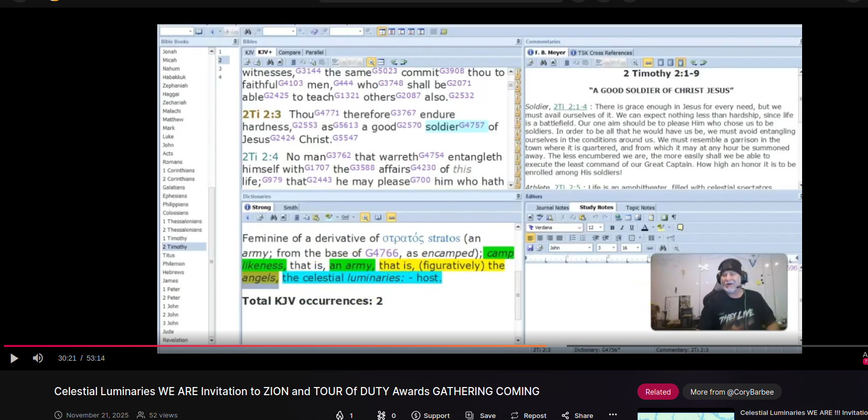Image resolution: width=868 pixels, height=420 pixels.
Task: Open the Topic Notes tab
Action: 640,207
